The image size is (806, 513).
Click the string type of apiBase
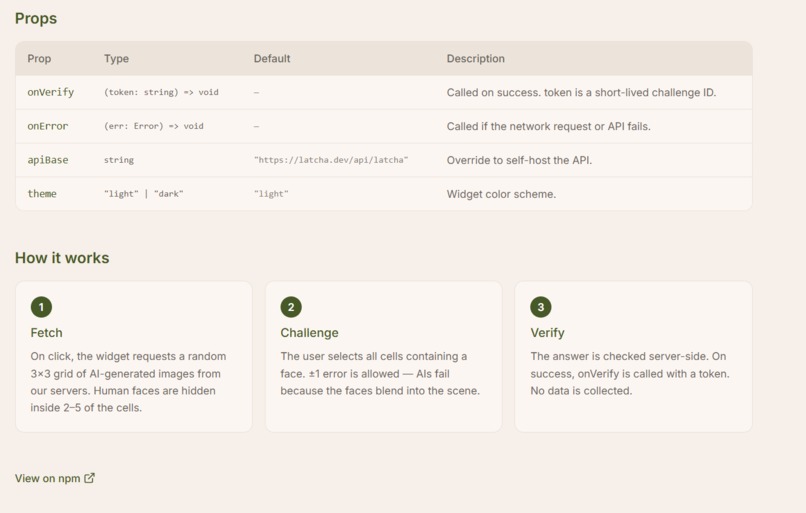pos(119,160)
